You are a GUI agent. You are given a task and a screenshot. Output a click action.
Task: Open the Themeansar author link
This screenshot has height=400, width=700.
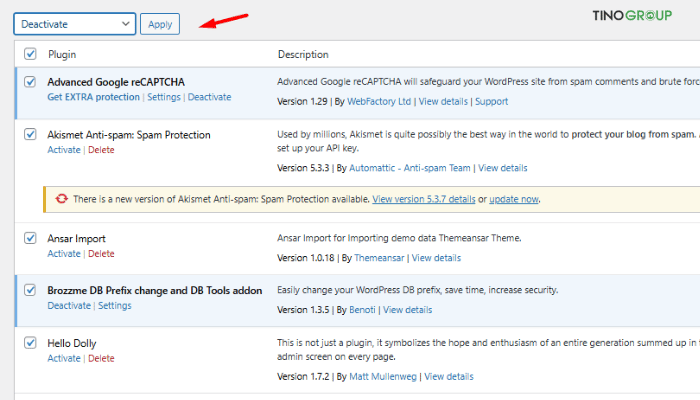379,258
